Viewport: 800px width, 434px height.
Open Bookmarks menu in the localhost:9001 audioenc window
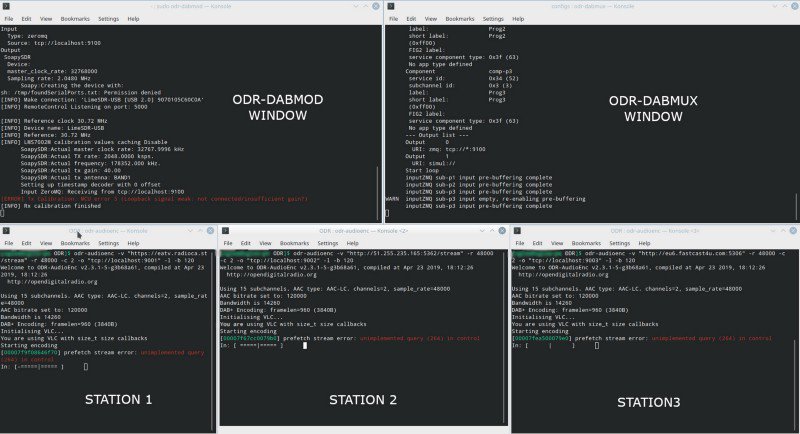[x=75, y=243]
